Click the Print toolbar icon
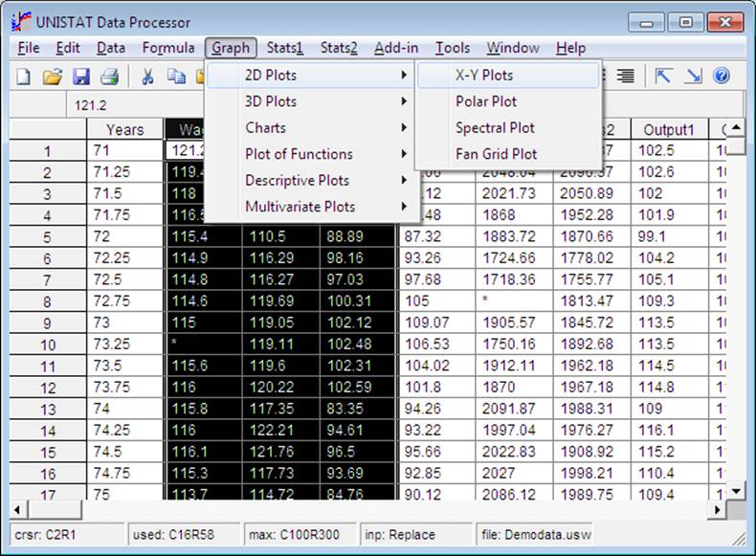The height and width of the screenshot is (556, 756). 109,77
